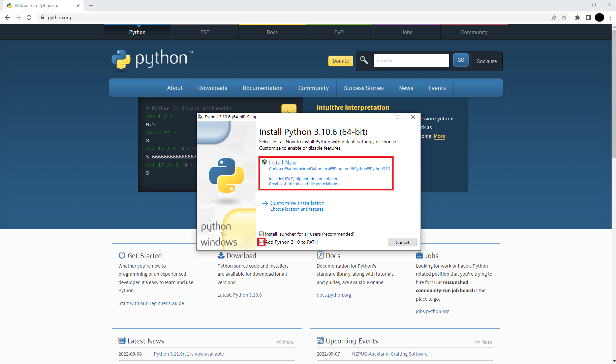Select the Docs top navigation tab
The width and height of the screenshot is (616, 364).
(x=272, y=32)
